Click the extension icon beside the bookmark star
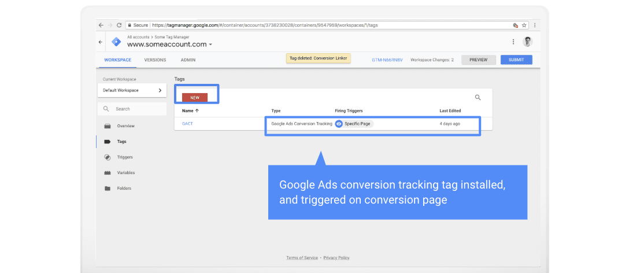The height and width of the screenshot is (273, 644). coord(516,25)
